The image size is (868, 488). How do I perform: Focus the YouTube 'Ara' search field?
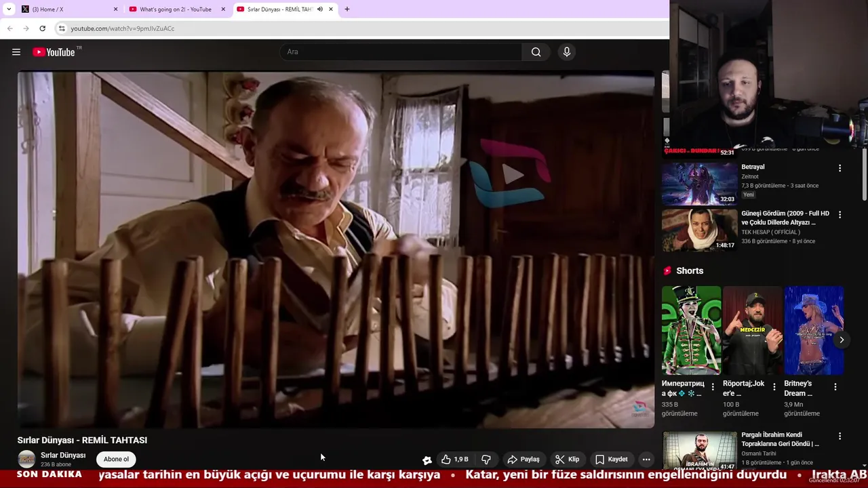click(x=401, y=52)
